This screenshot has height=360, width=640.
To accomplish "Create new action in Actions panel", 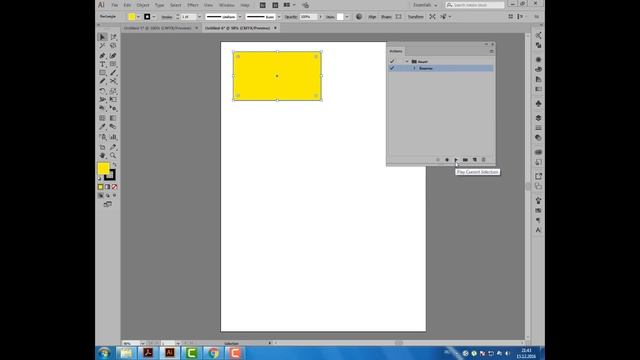I will tap(474, 160).
